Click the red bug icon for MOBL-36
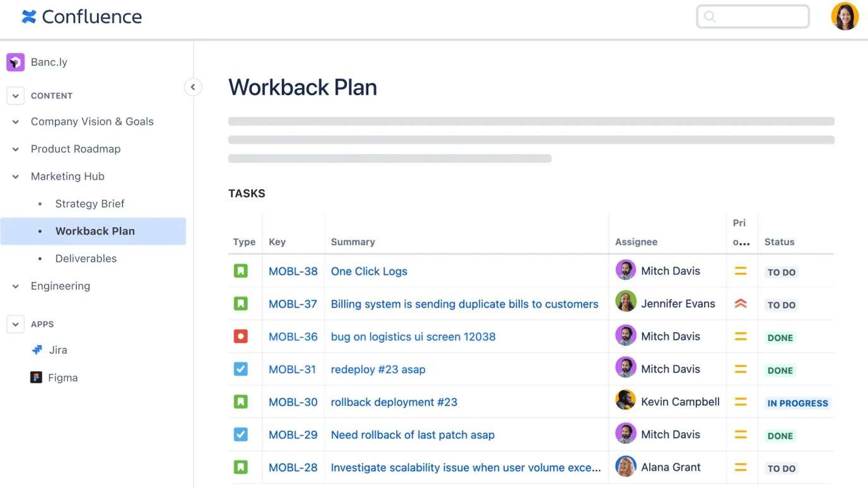 [x=240, y=337]
